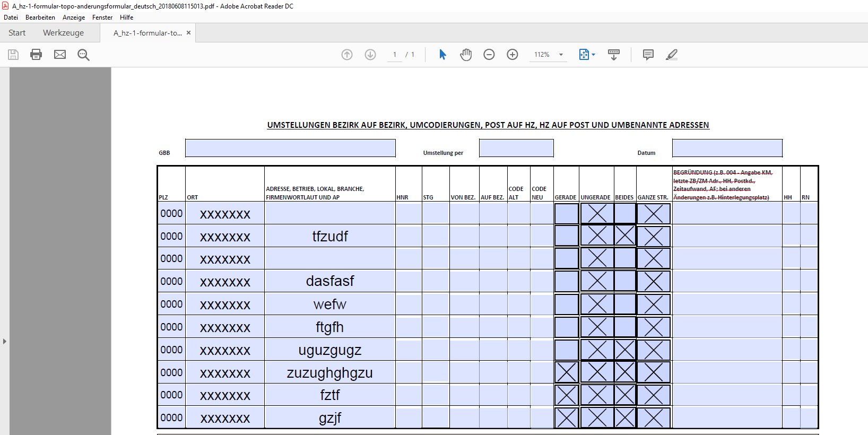Click the address cell containing dasfasf
The image size is (868, 435).
click(330, 281)
